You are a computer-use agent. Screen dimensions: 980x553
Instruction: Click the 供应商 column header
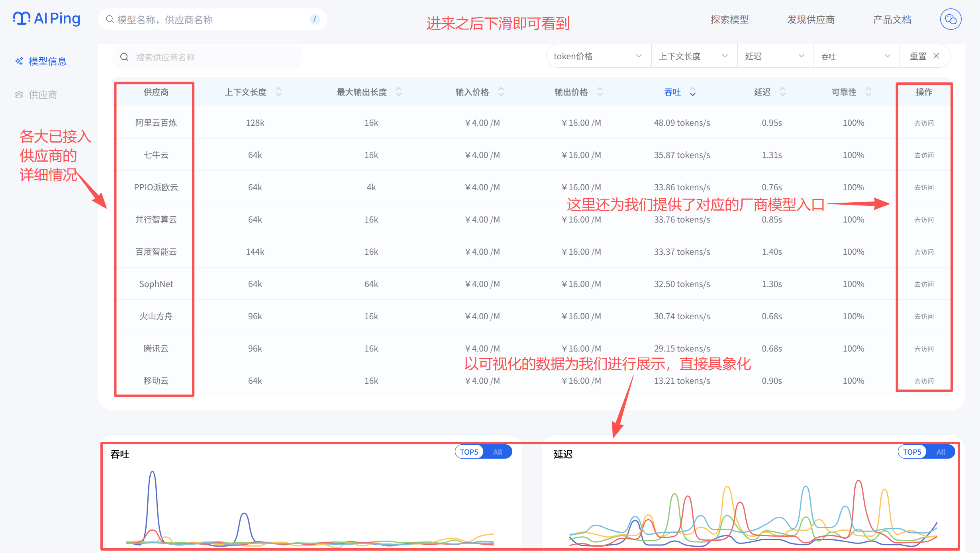(156, 92)
